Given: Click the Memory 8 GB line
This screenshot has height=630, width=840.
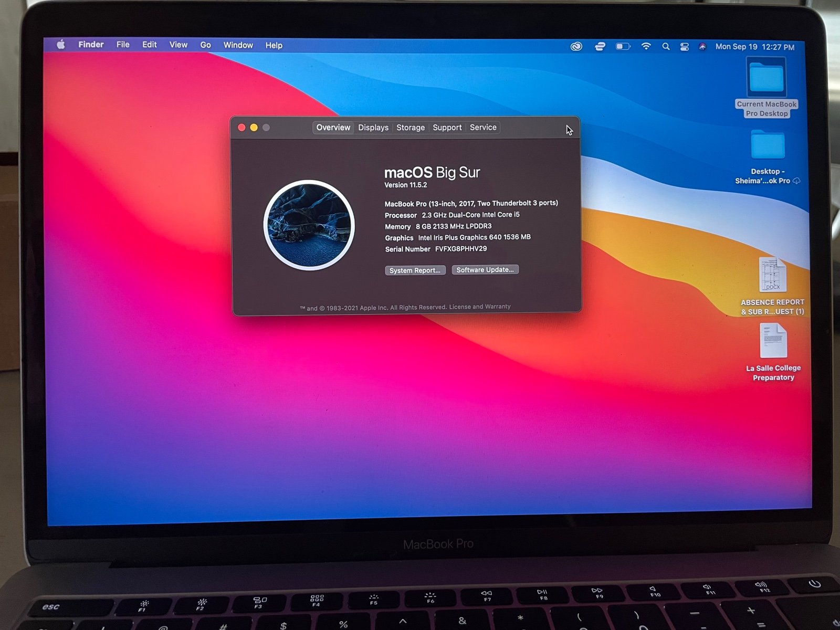Looking at the screenshot, I should click(x=438, y=226).
